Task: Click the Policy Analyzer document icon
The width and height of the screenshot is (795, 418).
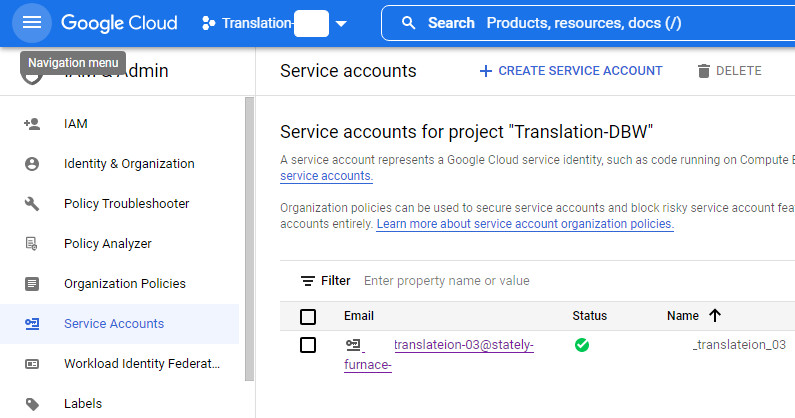Action: [31, 244]
